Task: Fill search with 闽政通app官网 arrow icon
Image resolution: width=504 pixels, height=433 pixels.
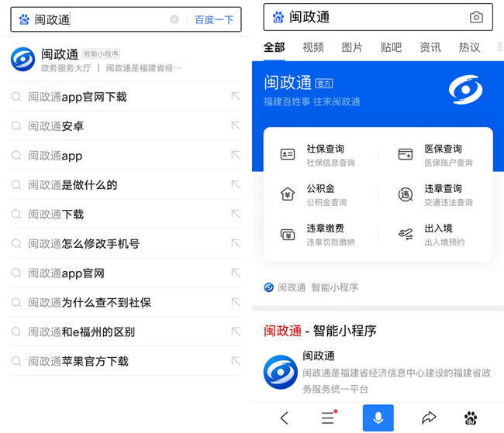Action: coord(236,273)
